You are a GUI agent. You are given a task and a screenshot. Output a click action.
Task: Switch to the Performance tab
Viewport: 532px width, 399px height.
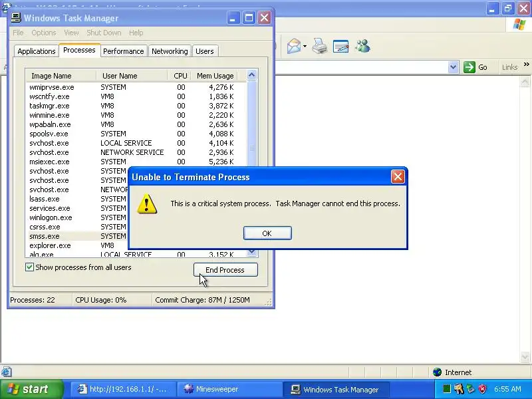(124, 51)
